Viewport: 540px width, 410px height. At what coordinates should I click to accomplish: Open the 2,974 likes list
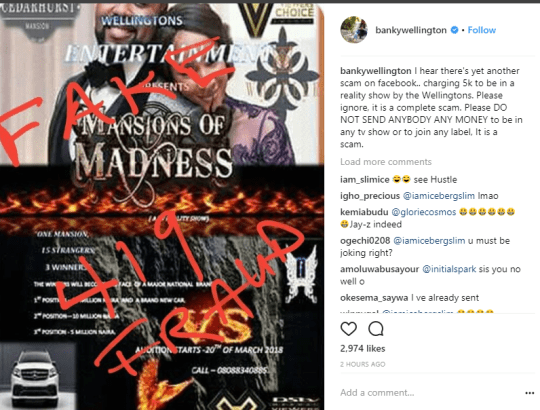click(363, 349)
